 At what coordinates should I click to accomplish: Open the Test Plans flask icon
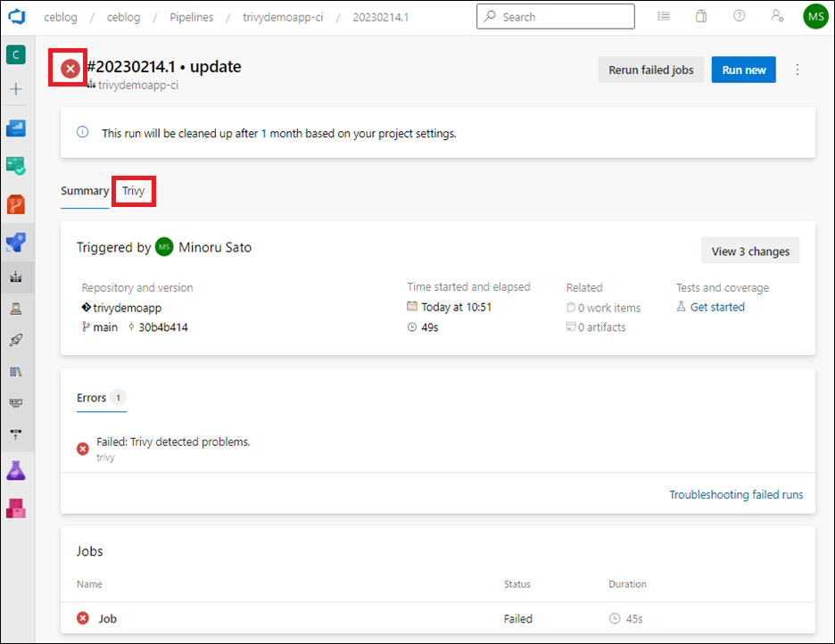[x=16, y=471]
